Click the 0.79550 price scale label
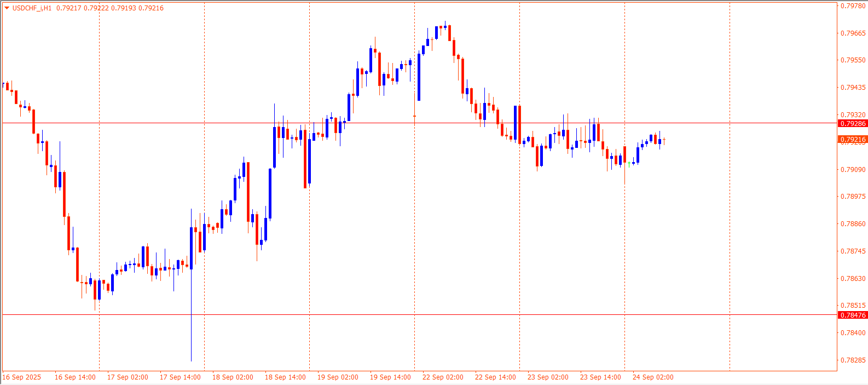868x385 pixels. tap(853, 60)
